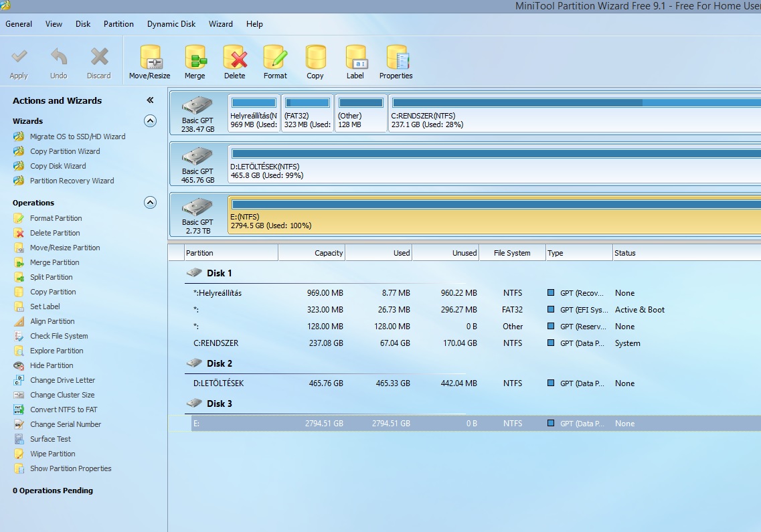Click the Check File System sidebar icon
Screen dimensions: 761x532
(x=19, y=336)
